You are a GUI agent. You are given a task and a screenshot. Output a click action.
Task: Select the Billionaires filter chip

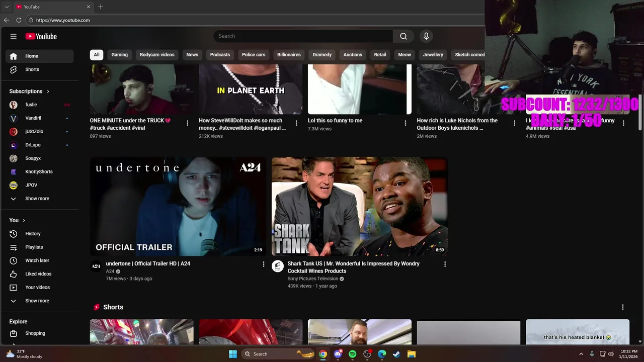tap(289, 55)
